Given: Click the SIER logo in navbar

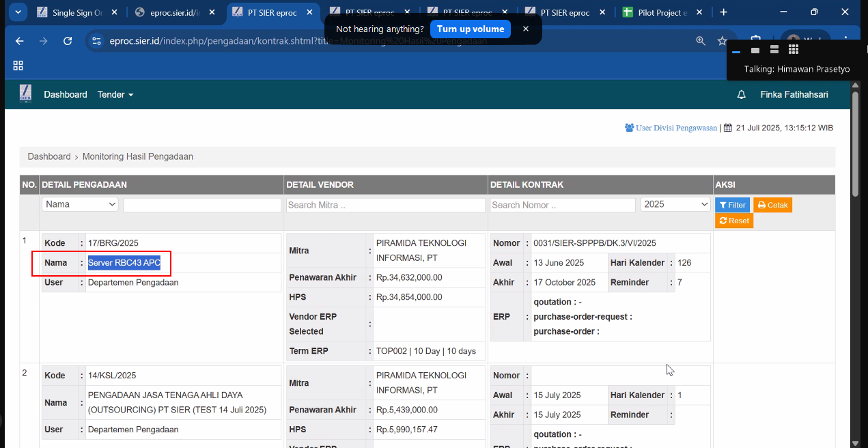Looking at the screenshot, I should pos(25,94).
